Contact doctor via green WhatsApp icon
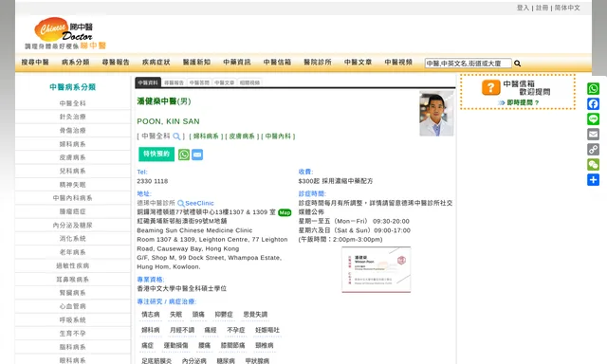This screenshot has height=364, width=607. [184, 155]
